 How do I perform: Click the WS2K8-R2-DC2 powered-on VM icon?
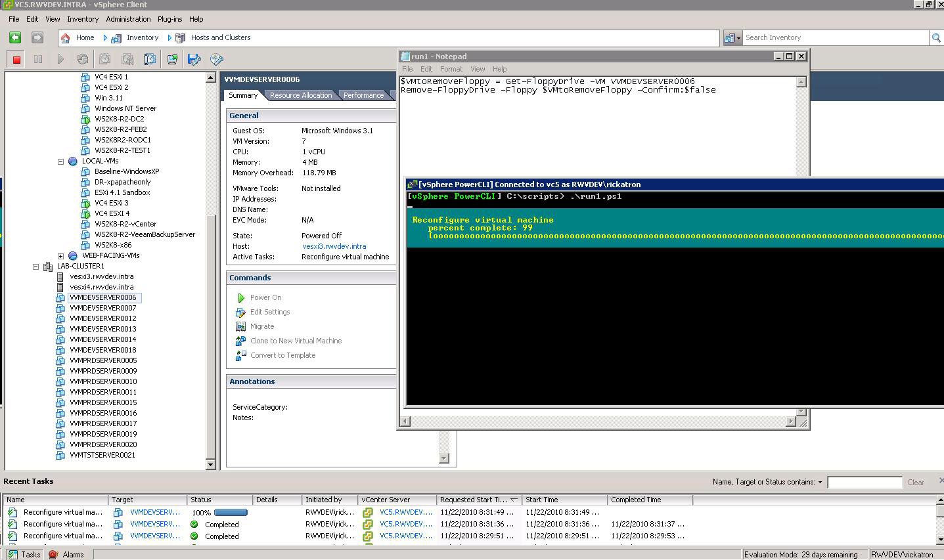(x=85, y=119)
